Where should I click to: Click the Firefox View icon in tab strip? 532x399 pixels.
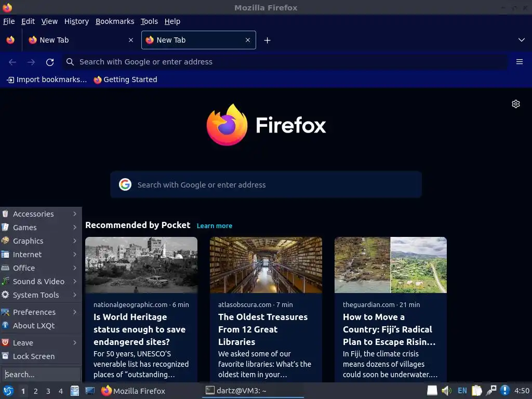[x=10, y=40]
